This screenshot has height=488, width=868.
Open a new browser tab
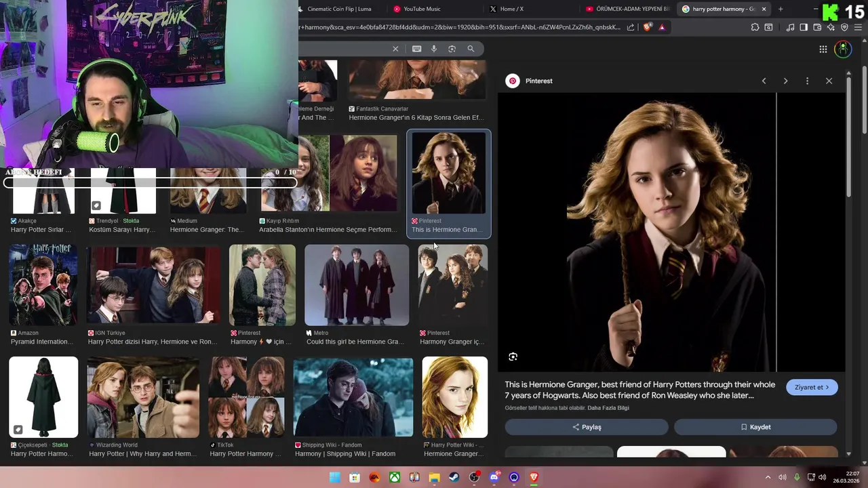coord(781,9)
